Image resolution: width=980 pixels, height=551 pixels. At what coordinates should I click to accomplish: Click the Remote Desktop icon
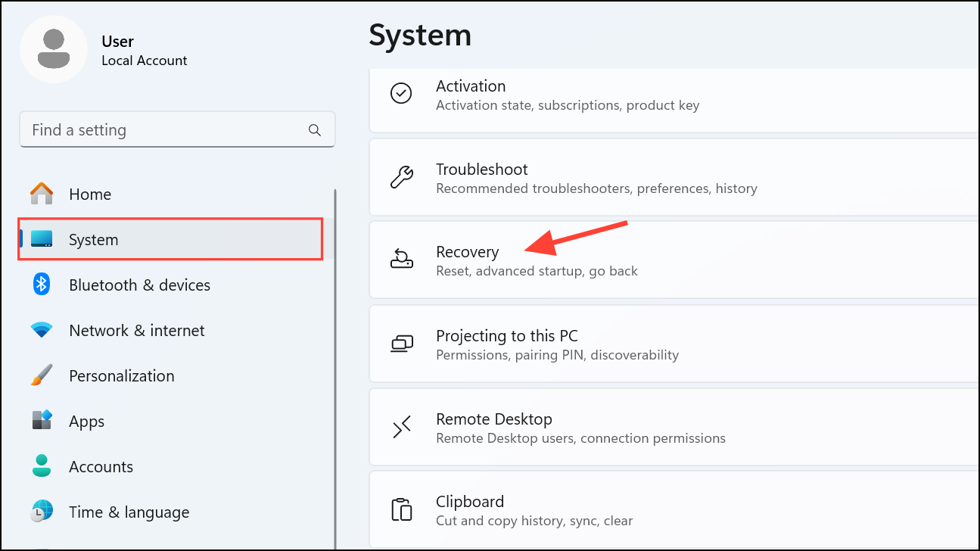401,428
